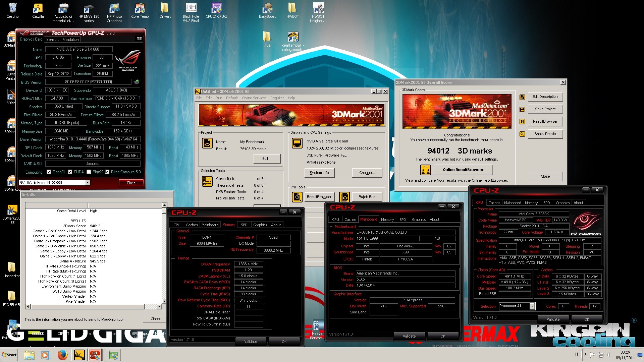The image size is (644, 362).
Task: Click the Change... display settings button
Action: [x=367, y=173]
